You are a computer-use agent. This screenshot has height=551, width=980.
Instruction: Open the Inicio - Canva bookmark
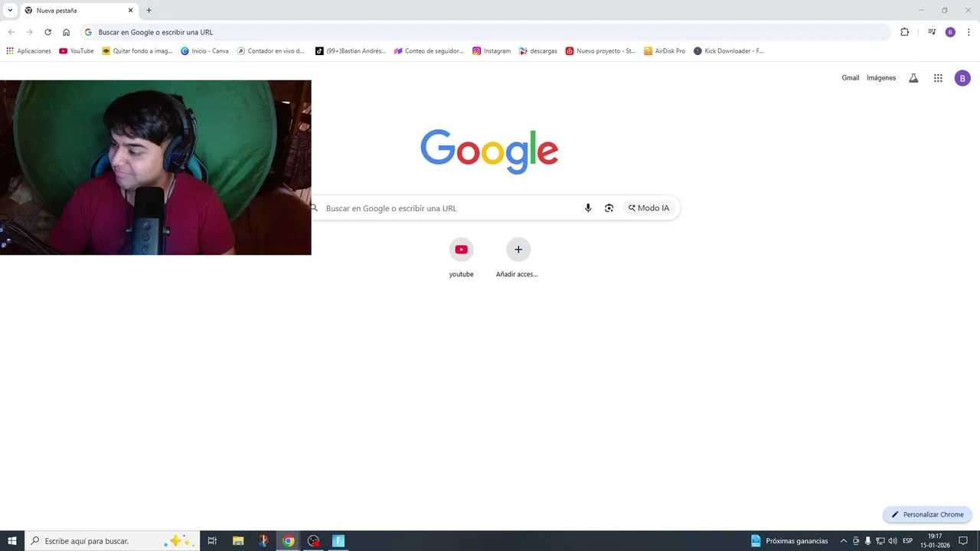204,51
